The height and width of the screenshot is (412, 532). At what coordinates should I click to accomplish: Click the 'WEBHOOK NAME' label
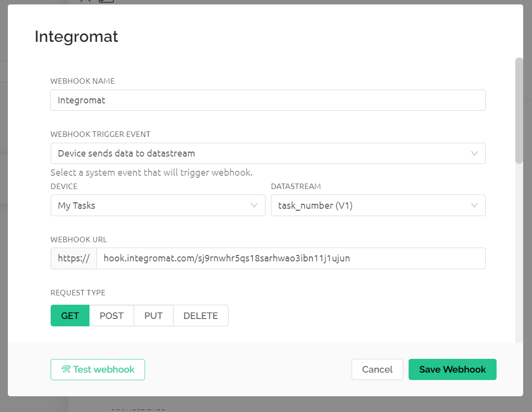83,81
